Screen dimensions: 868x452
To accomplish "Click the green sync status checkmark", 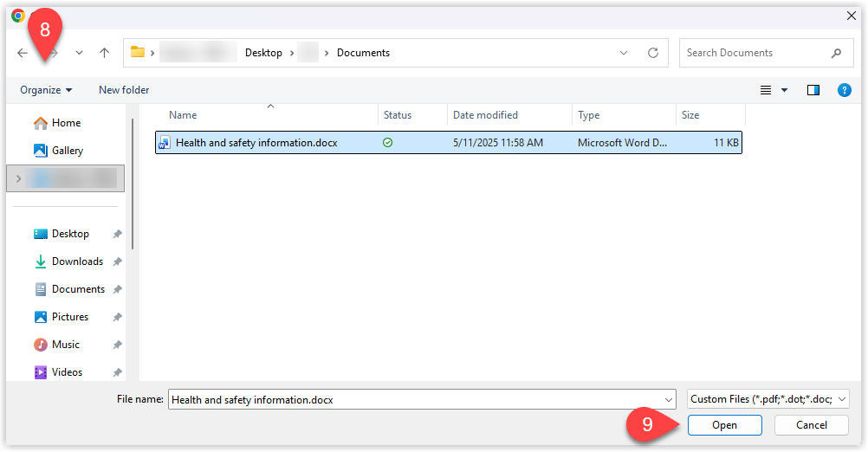I will [387, 143].
